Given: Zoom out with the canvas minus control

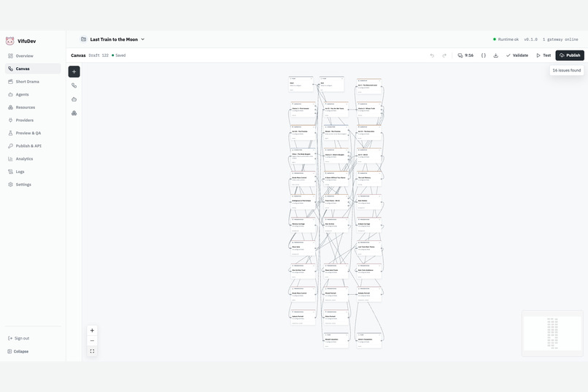Looking at the screenshot, I should tap(92, 341).
